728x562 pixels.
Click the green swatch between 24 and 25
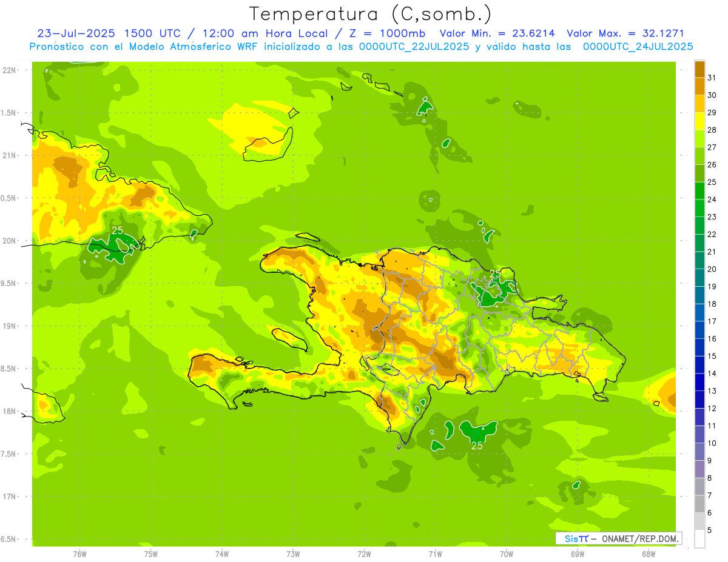tap(699, 191)
